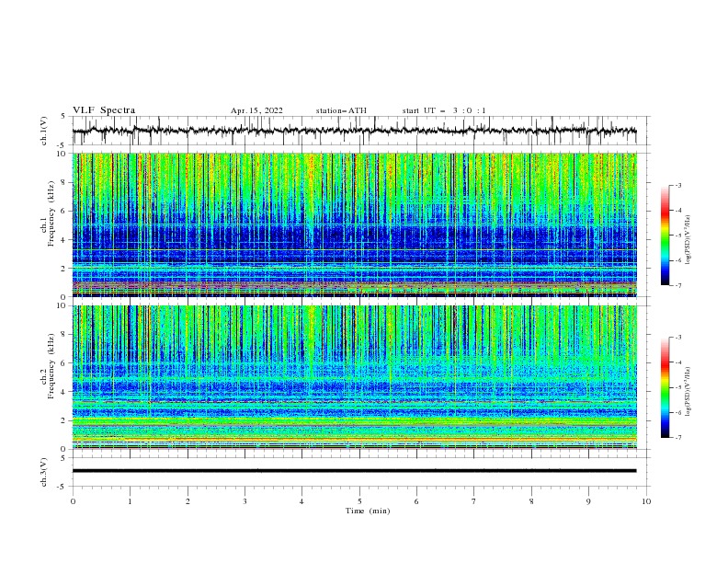Click the ch.2 spectrogram plot
This screenshot has width=728, height=563.
(355, 377)
